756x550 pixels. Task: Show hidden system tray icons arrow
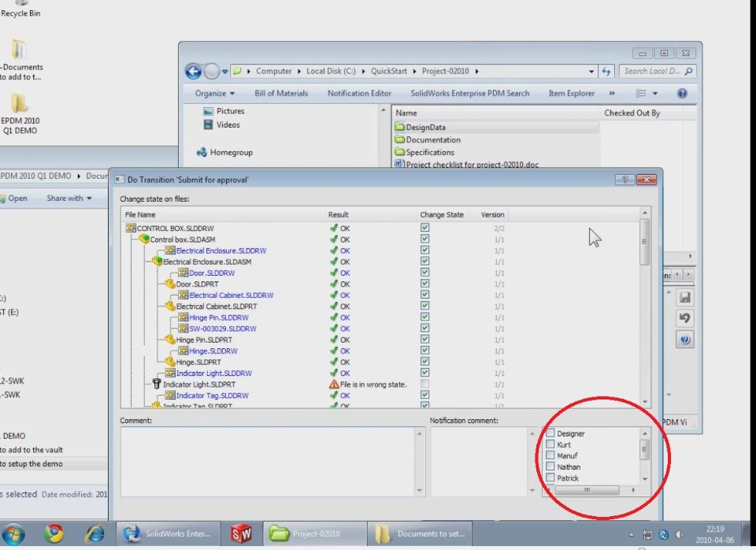click(x=632, y=534)
